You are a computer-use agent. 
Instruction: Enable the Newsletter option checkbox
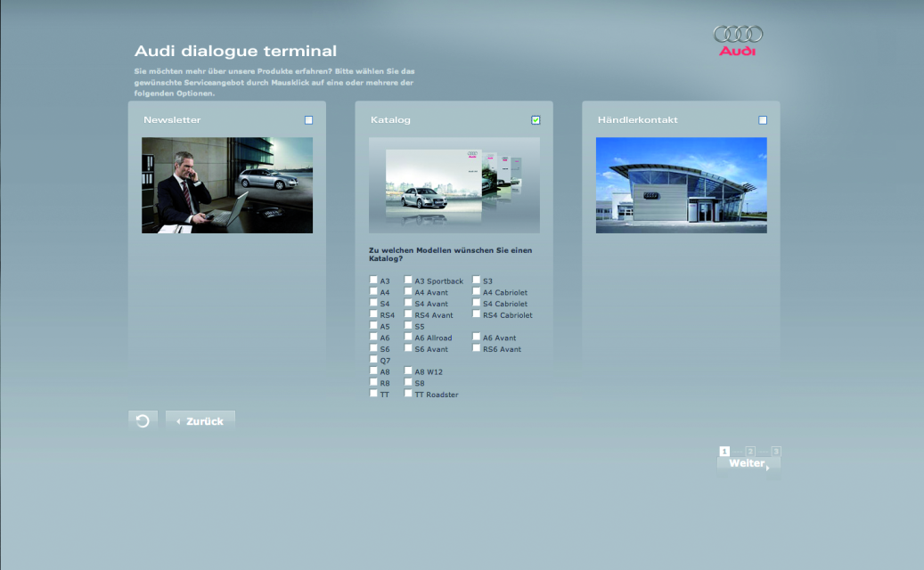pyautogui.click(x=309, y=120)
